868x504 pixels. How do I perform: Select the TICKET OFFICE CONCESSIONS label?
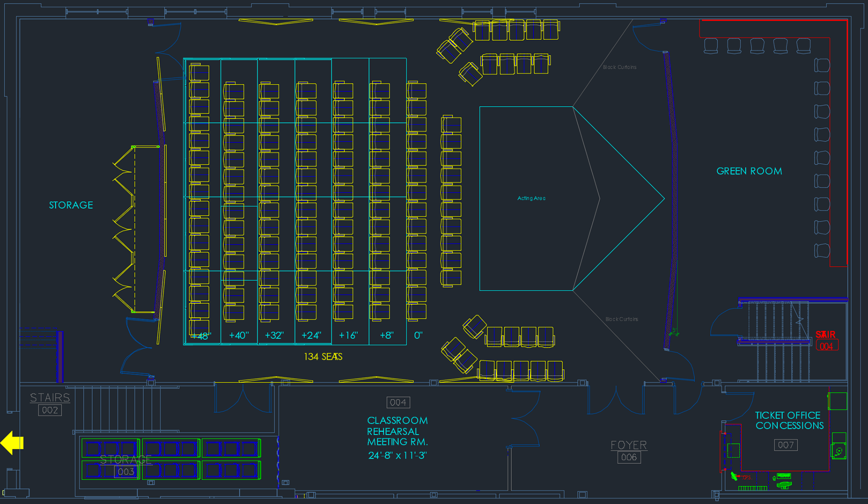[789, 420]
